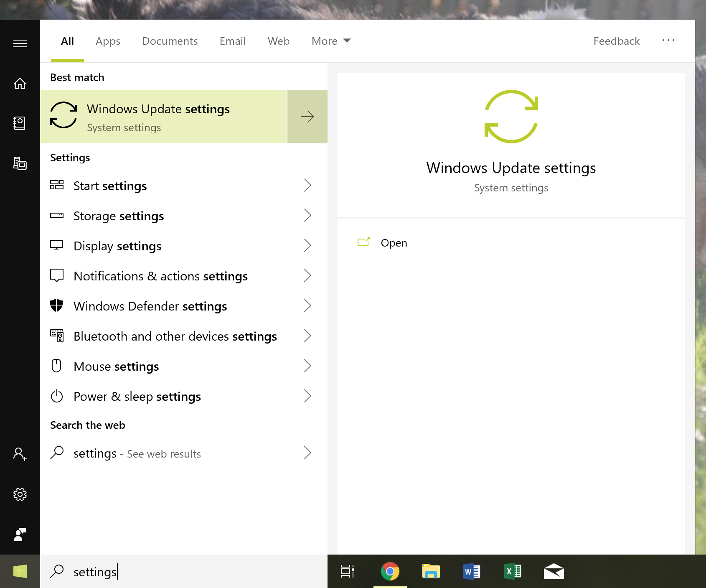Expand chevron next to Start settings
The width and height of the screenshot is (706, 588).
(x=307, y=185)
